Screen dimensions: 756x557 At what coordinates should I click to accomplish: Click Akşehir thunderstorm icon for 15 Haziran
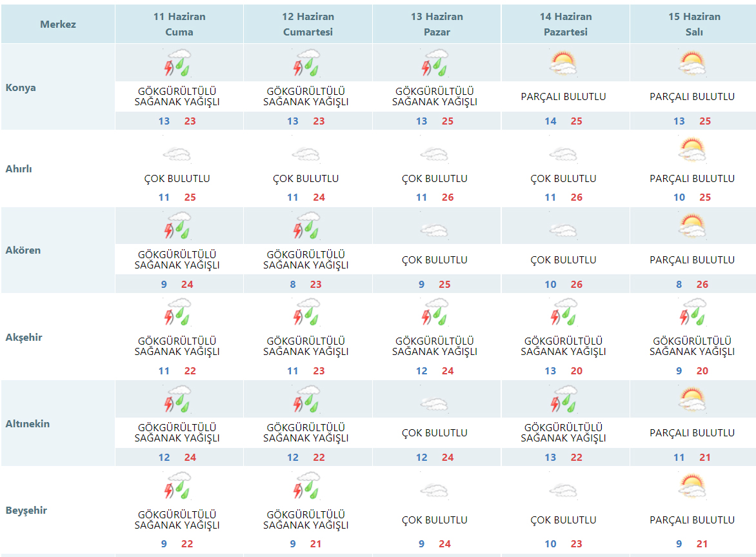[x=692, y=312]
